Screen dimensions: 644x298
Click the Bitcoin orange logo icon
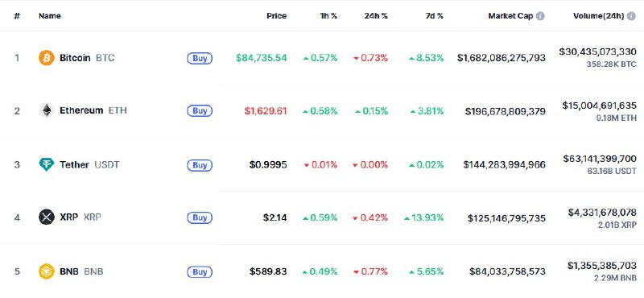click(x=47, y=58)
